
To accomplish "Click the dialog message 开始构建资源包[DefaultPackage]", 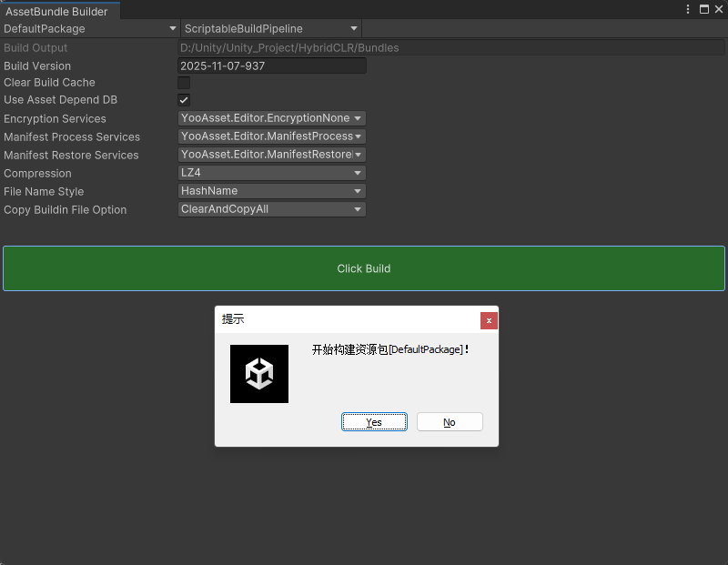I will point(390,349).
